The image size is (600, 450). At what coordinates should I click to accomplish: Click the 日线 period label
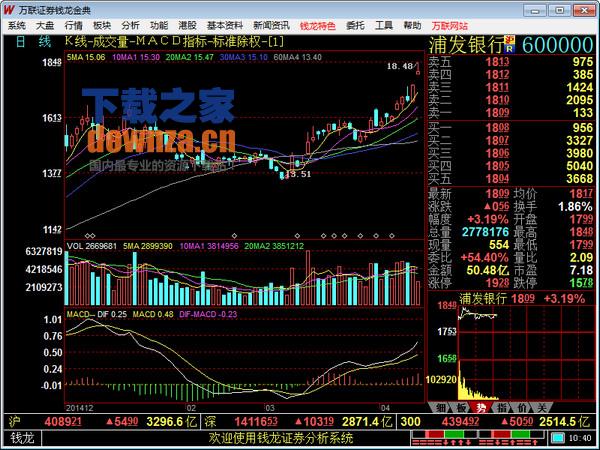[x=33, y=42]
